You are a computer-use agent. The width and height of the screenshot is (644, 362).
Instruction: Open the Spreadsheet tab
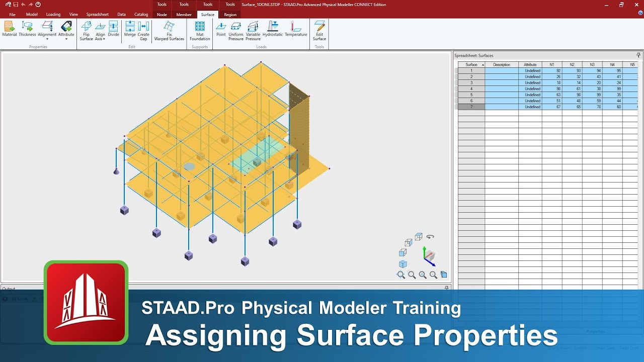pos(98,15)
